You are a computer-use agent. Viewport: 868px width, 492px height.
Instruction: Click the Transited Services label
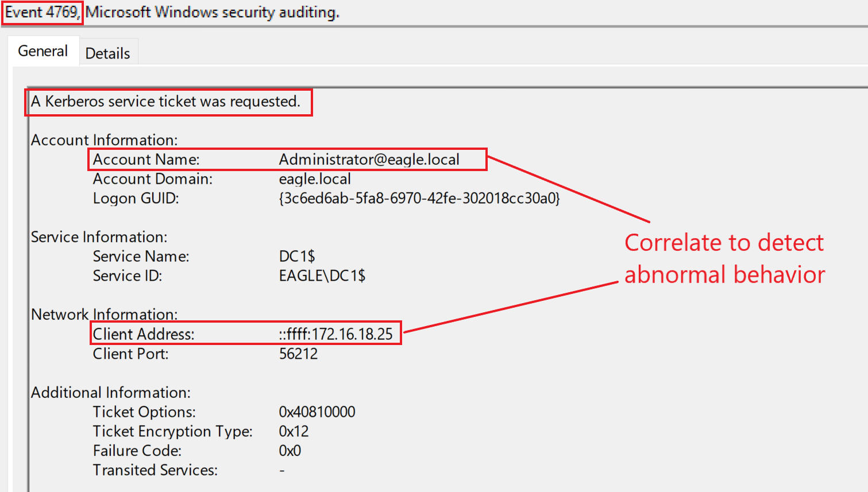click(155, 470)
